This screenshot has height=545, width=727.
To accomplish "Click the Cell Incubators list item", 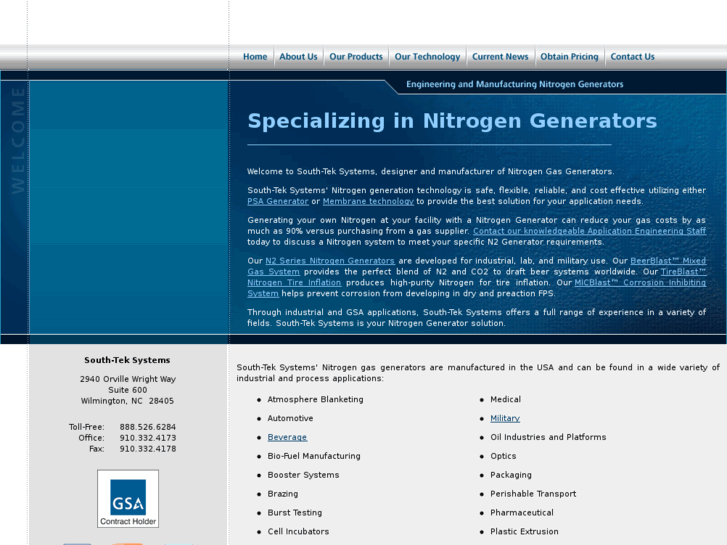I will (298, 532).
